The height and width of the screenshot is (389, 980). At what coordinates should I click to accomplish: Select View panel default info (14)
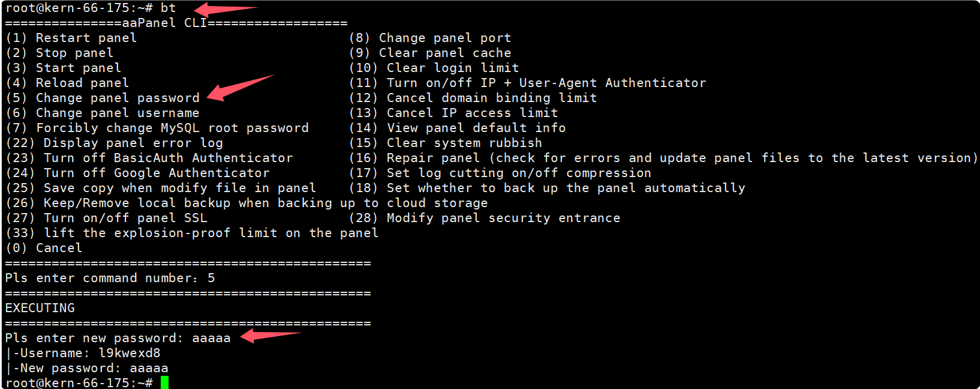457,128
